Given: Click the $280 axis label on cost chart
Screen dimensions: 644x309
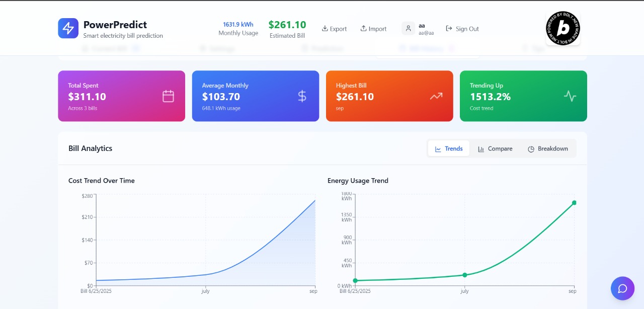Looking at the screenshot, I should tap(87, 196).
